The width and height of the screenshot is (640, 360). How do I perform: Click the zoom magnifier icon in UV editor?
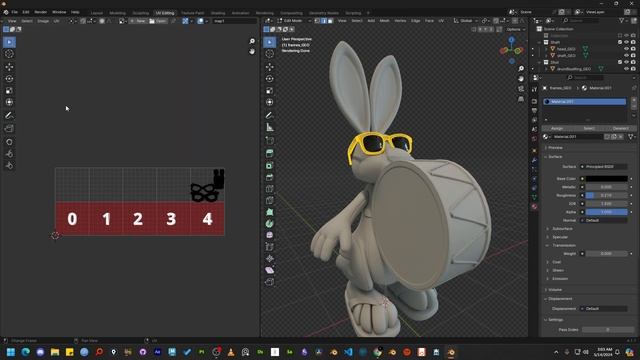coord(252,41)
